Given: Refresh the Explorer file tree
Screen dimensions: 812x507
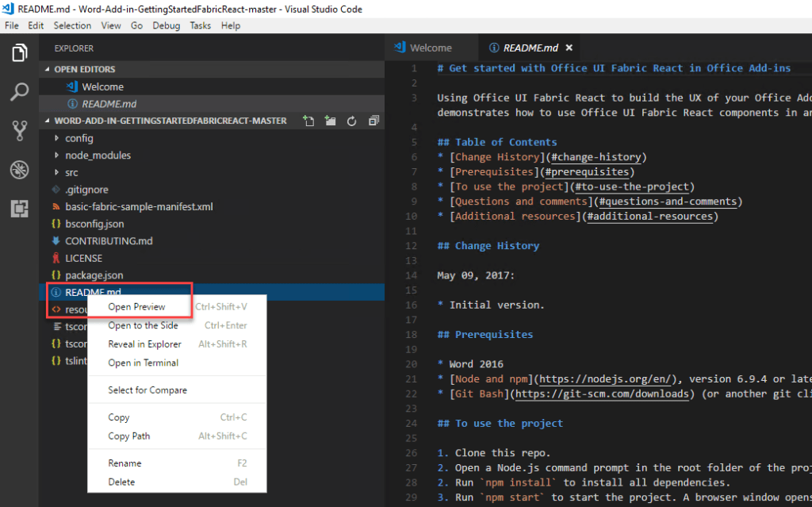Looking at the screenshot, I should coord(351,120).
